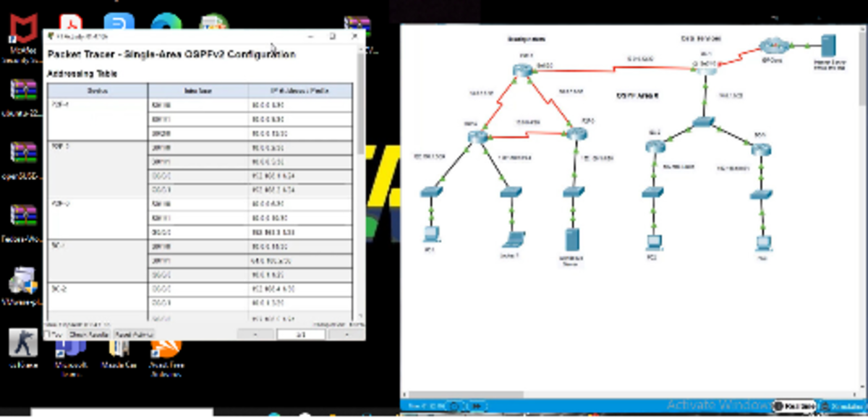Click the Check Results button
This screenshot has width=868, height=418.
(88, 335)
